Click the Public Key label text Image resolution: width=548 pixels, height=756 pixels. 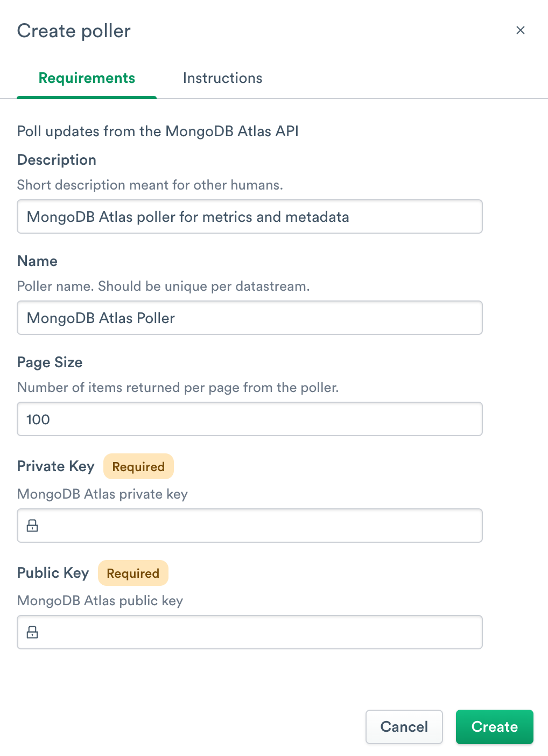[x=53, y=573]
